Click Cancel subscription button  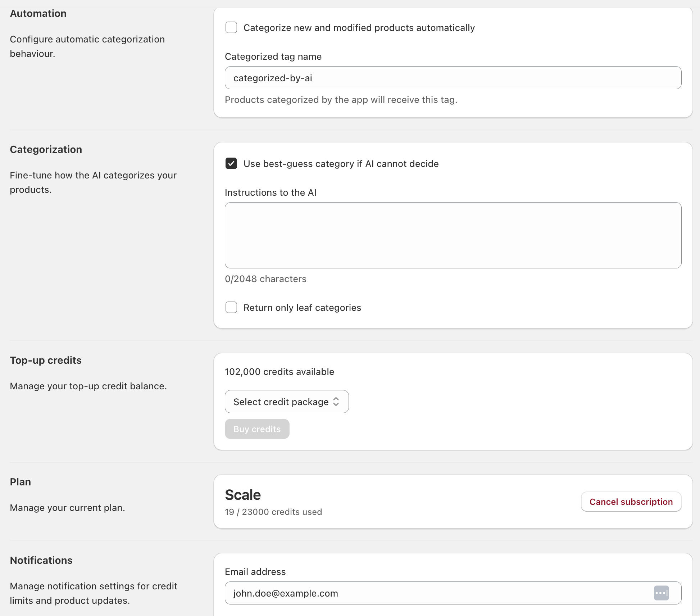click(631, 502)
